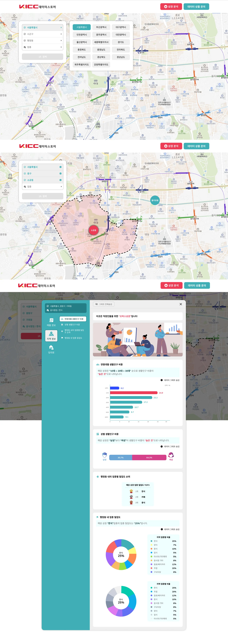Uncheck the 서울특별시 checkbox in second panel
This screenshot has height=644, width=228.
60,167
